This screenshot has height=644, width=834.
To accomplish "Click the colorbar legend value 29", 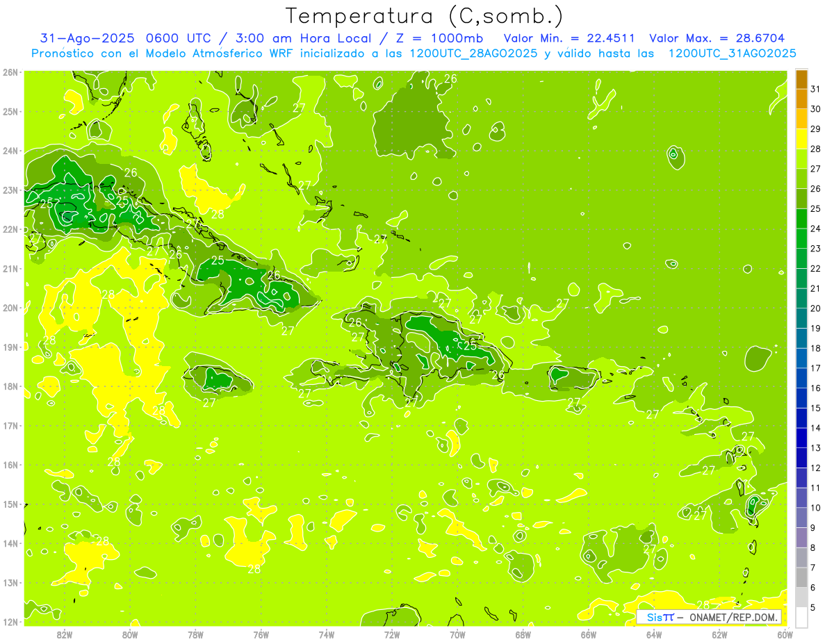I will [816, 129].
